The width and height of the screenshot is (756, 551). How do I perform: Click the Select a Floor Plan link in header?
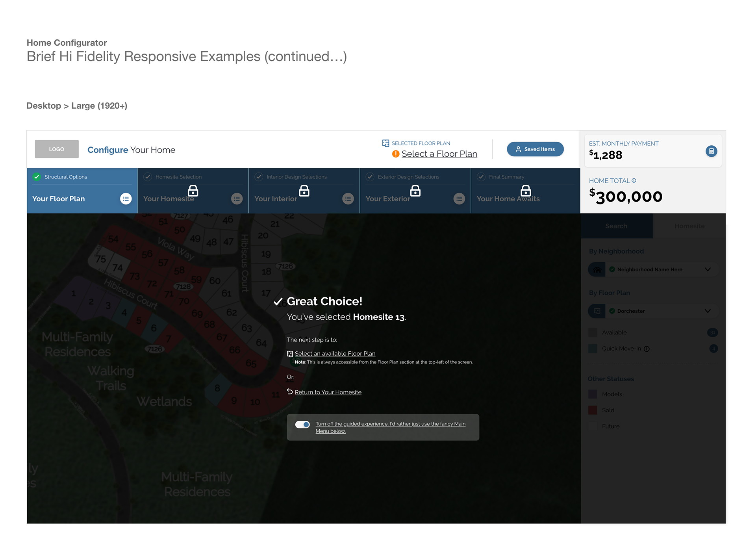439,154
